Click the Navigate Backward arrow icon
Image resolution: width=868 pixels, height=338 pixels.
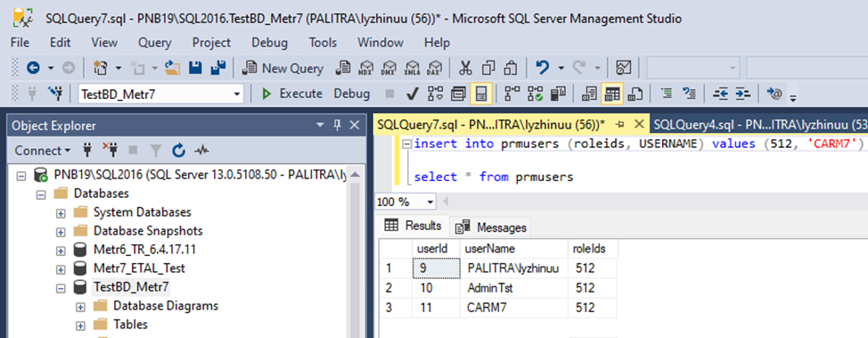pyautogui.click(x=33, y=68)
